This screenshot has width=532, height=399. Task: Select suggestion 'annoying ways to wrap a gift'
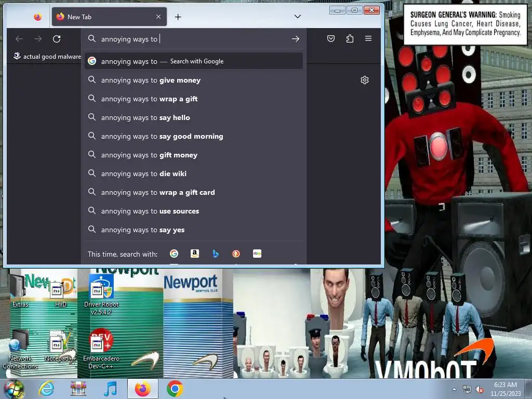(x=193, y=99)
